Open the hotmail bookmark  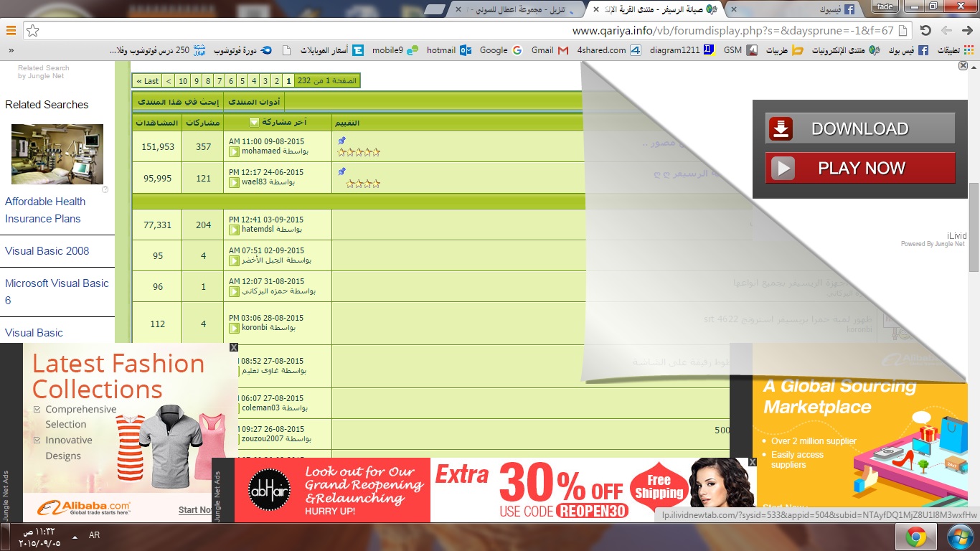click(x=448, y=50)
